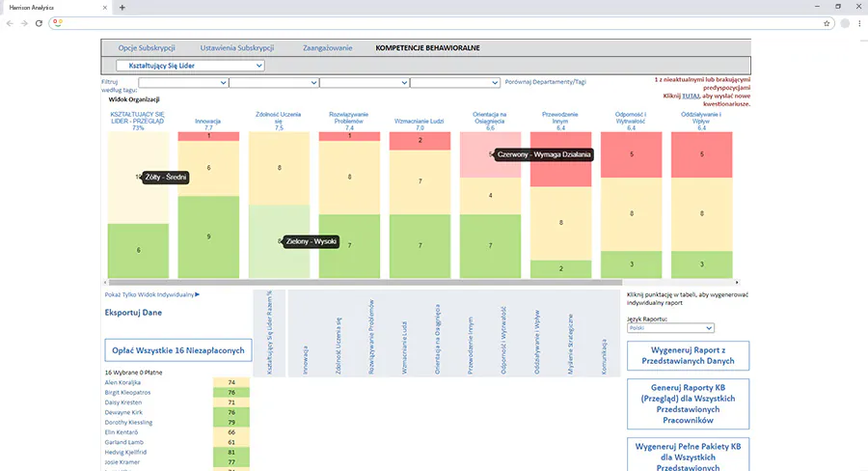The width and height of the screenshot is (868, 471).
Task: Switch to the Zaangażowanie tab
Action: coord(327,48)
